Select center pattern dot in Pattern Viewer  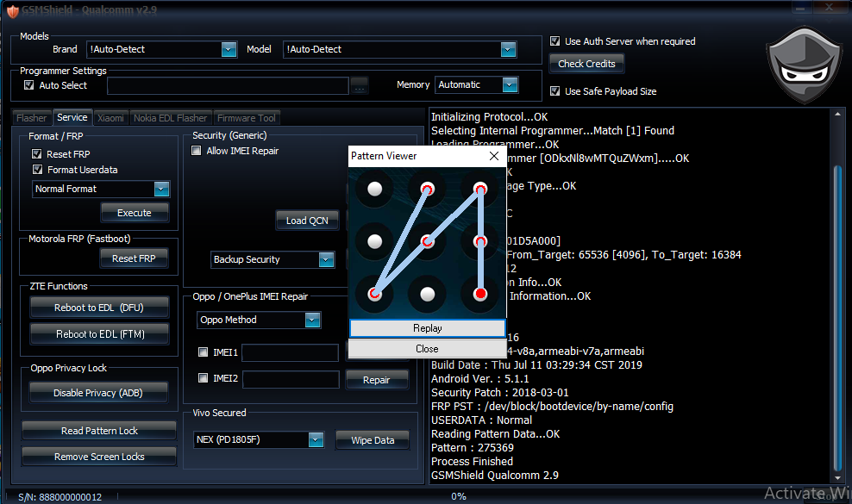427,241
